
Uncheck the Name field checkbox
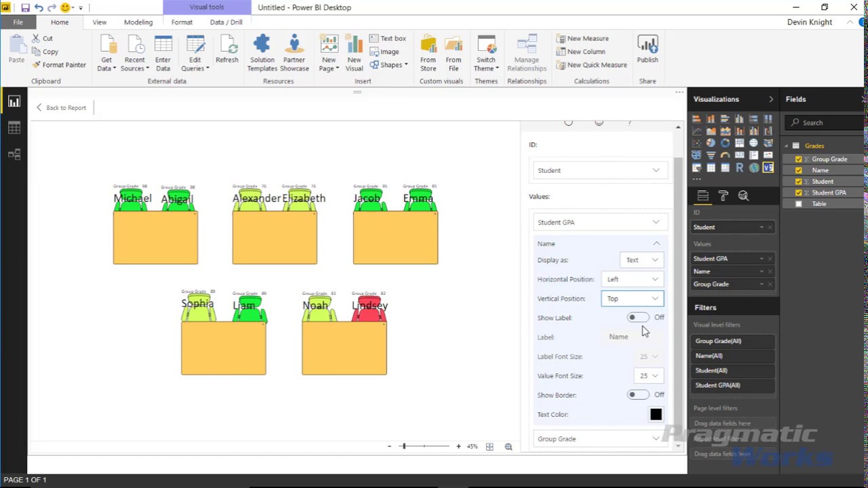click(x=799, y=170)
